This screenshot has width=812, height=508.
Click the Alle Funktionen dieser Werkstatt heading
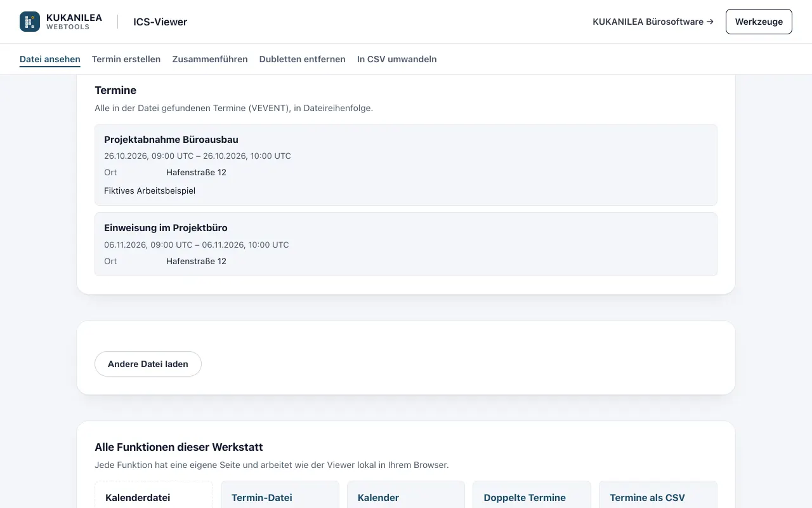click(179, 447)
